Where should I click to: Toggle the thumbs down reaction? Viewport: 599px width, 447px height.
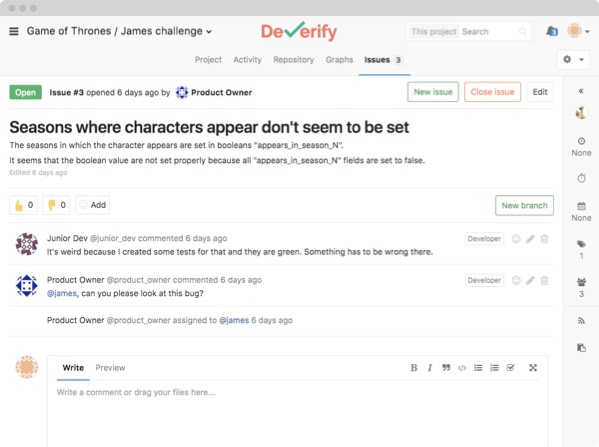point(56,205)
